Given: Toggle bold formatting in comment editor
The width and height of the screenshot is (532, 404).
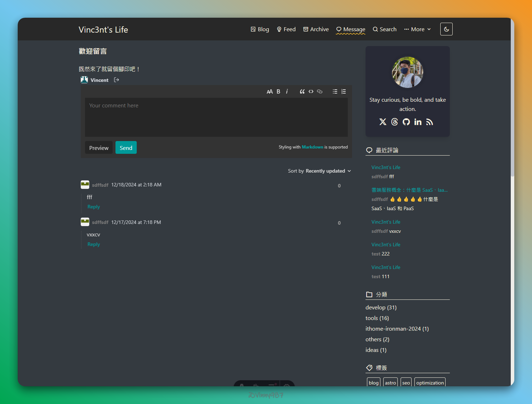Looking at the screenshot, I should click(x=278, y=91).
